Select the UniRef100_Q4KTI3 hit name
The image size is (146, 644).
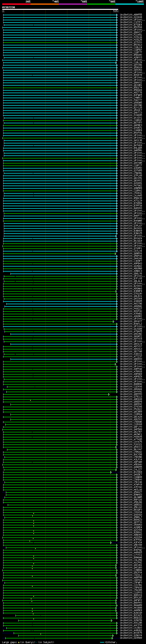[131, 113]
